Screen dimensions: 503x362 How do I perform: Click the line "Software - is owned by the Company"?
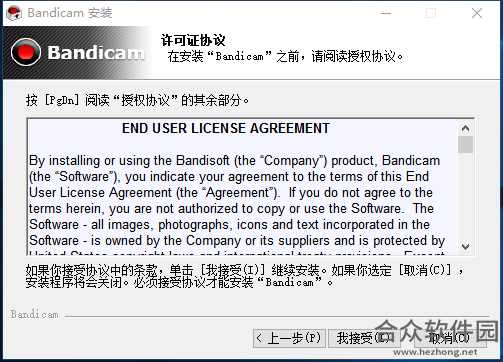[237, 241]
